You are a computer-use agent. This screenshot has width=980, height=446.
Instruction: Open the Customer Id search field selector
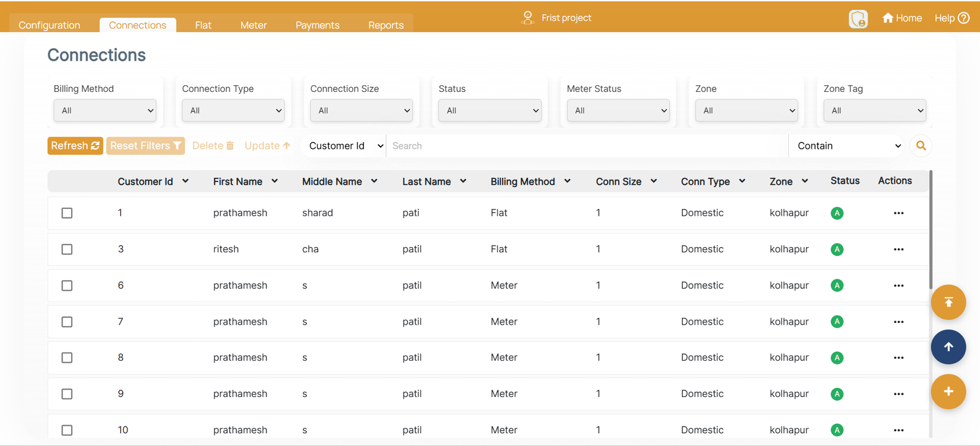point(345,146)
